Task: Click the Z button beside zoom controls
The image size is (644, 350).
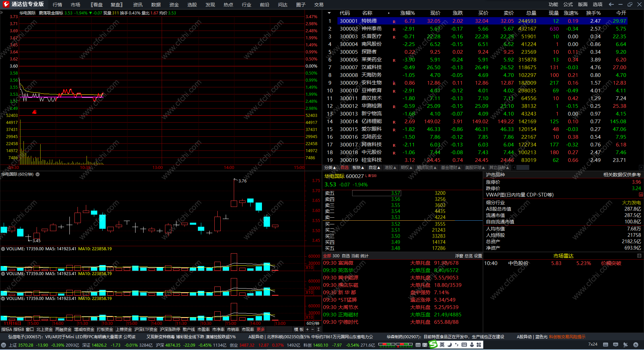Action: (318, 330)
